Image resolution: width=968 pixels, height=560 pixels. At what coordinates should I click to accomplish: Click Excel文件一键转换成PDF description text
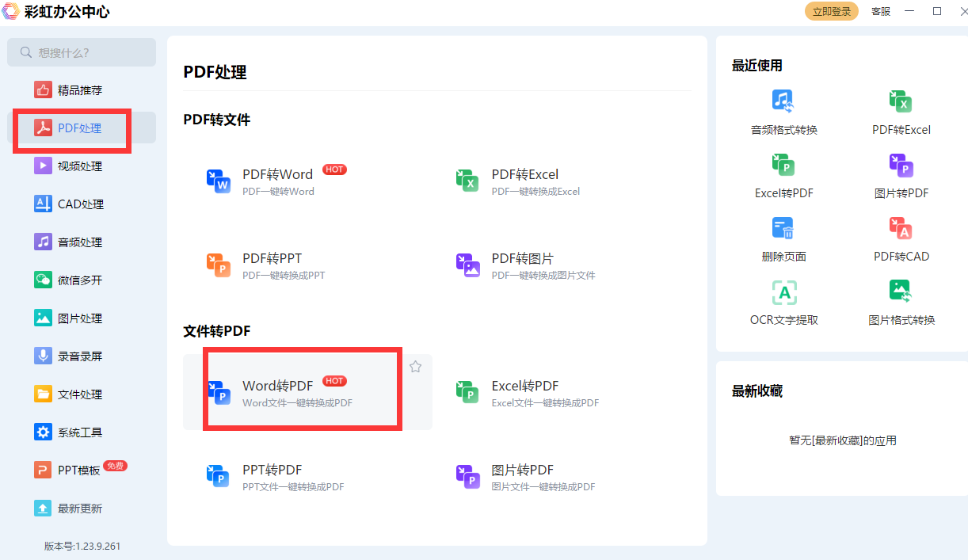pos(545,403)
